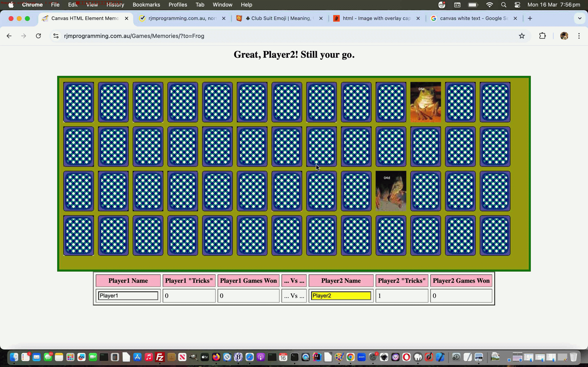Open the Chrome profile avatar

(x=564, y=36)
